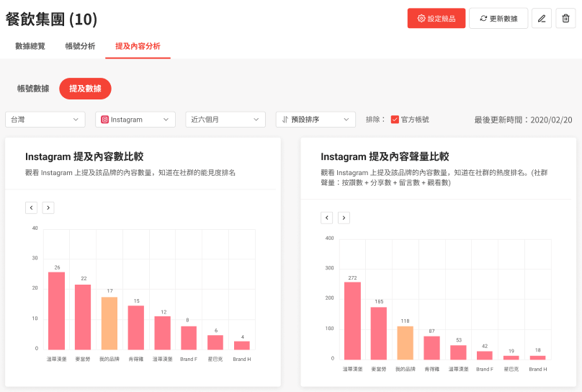The width and height of the screenshot is (582, 392).
Task: Toggle the 官方帳號 exclude checkbox
Action: click(x=395, y=120)
